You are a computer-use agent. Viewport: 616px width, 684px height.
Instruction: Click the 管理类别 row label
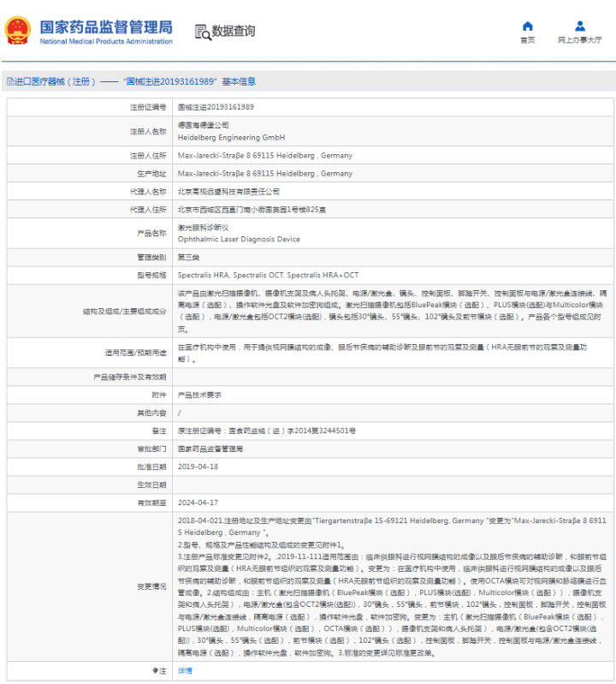point(151,258)
